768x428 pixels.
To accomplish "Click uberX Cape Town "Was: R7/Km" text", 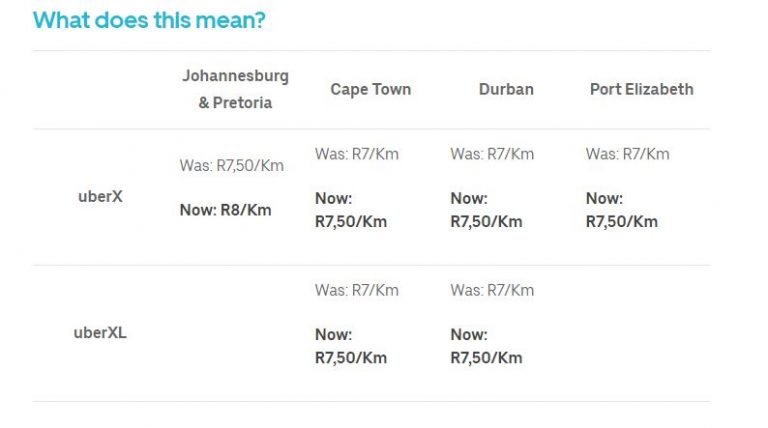I will click(x=356, y=154).
